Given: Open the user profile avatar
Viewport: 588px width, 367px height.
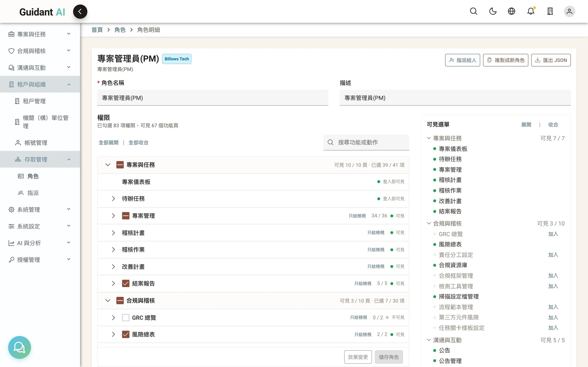Looking at the screenshot, I should pos(569,11).
